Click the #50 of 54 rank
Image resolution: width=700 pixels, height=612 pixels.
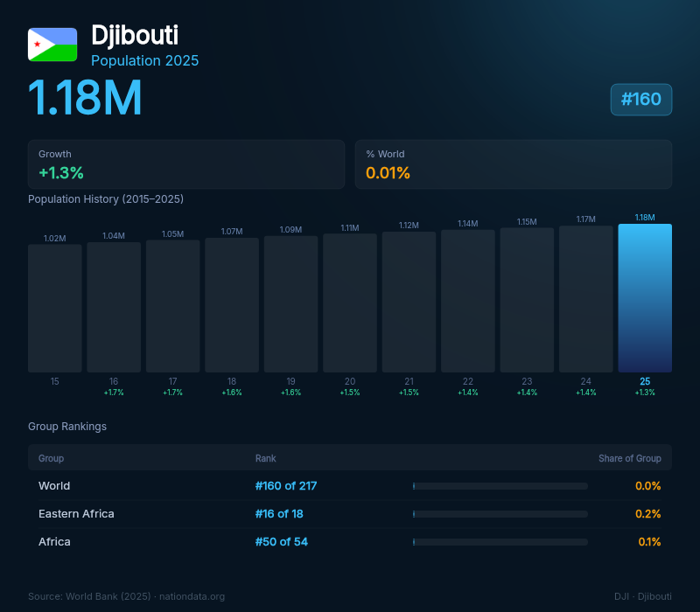tap(282, 542)
